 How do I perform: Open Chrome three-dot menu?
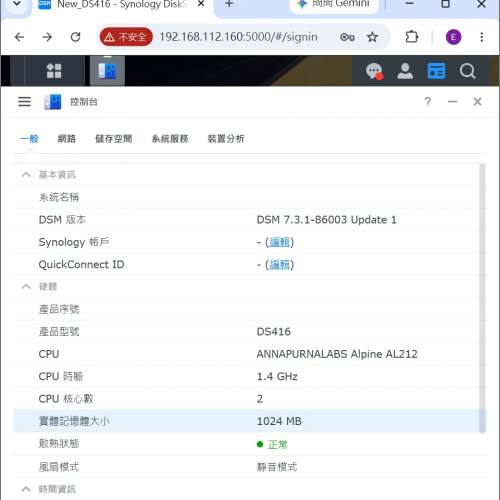coord(482,37)
